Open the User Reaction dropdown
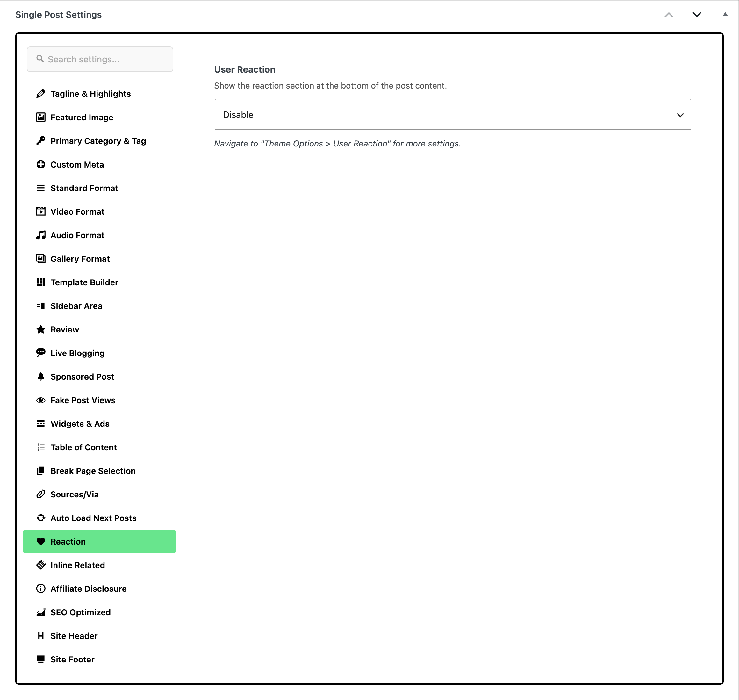 click(452, 115)
